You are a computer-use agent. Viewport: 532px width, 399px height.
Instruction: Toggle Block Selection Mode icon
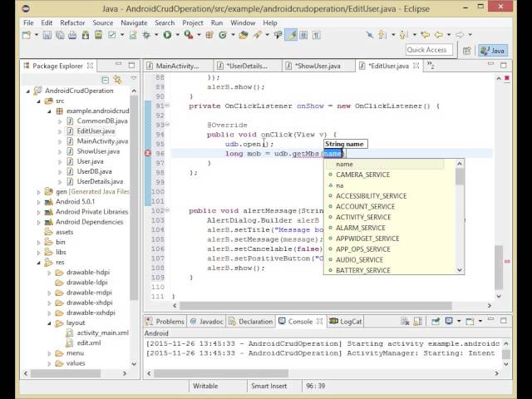point(303,35)
